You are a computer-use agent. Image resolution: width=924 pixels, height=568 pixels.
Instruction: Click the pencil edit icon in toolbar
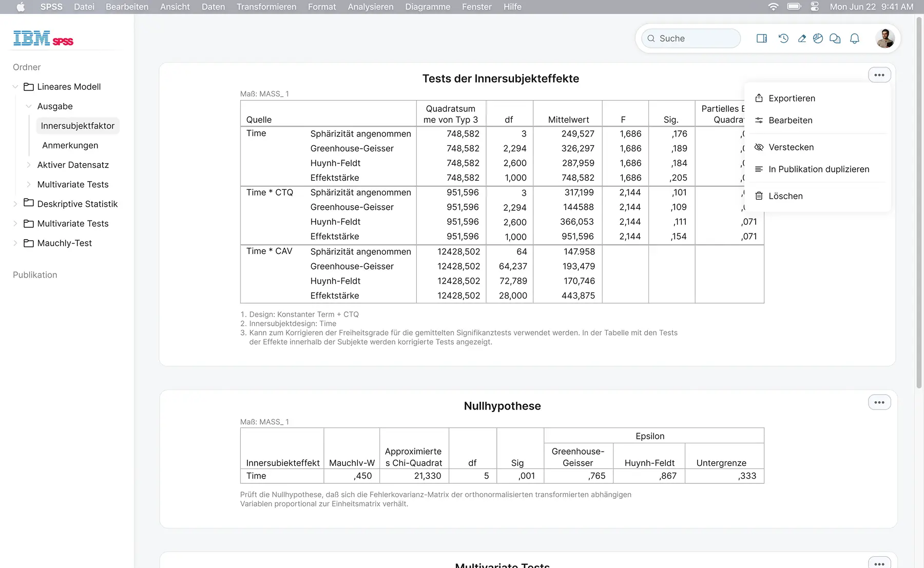tap(802, 38)
